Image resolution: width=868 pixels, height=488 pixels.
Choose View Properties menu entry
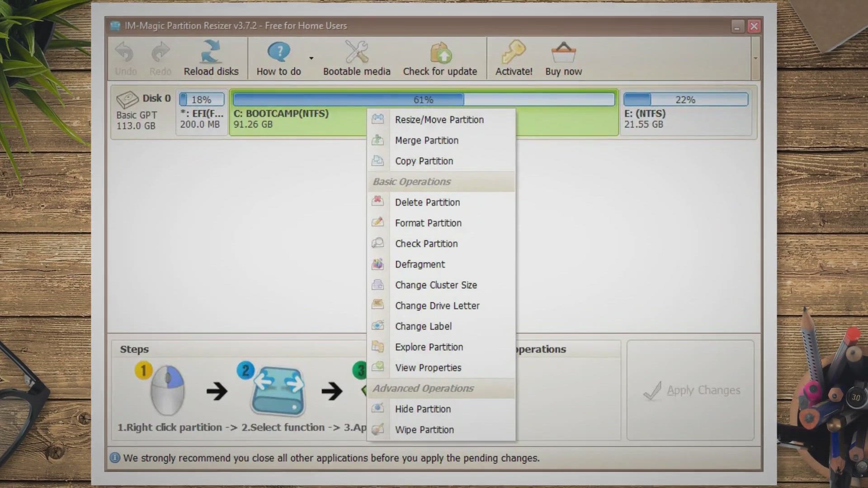441,368
